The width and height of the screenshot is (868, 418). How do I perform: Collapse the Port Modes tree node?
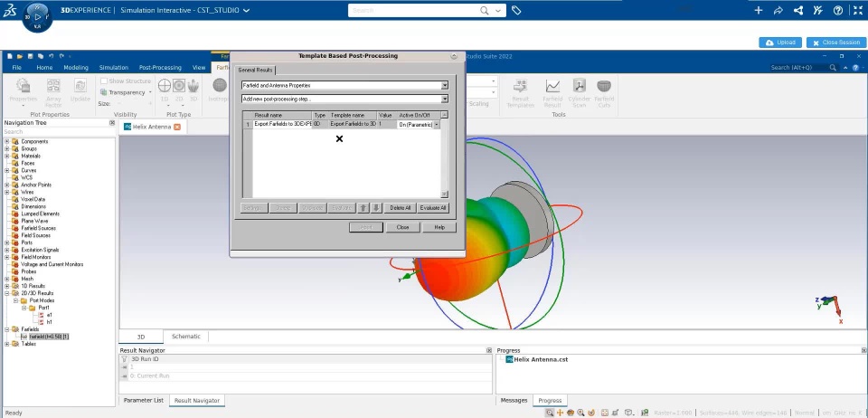click(x=16, y=300)
